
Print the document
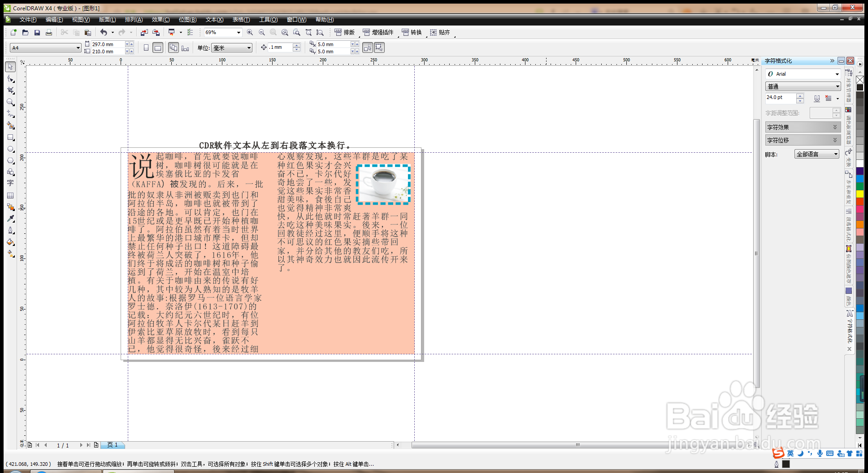pos(49,32)
